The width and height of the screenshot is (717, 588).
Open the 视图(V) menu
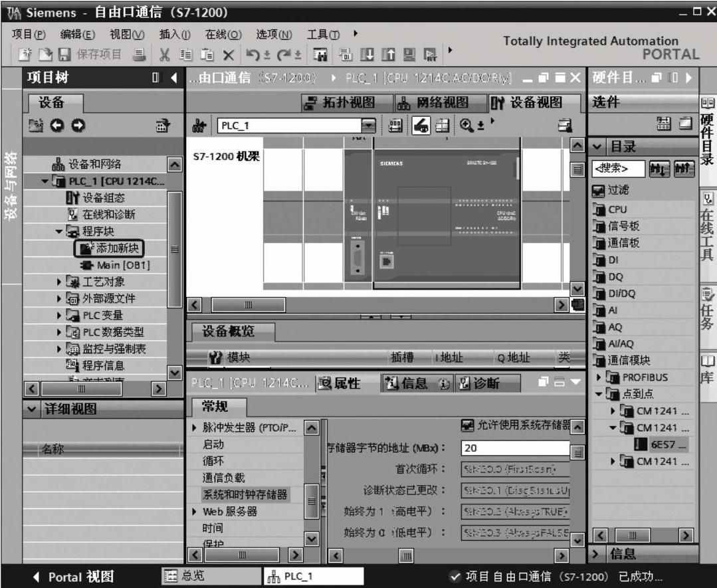[x=127, y=35]
